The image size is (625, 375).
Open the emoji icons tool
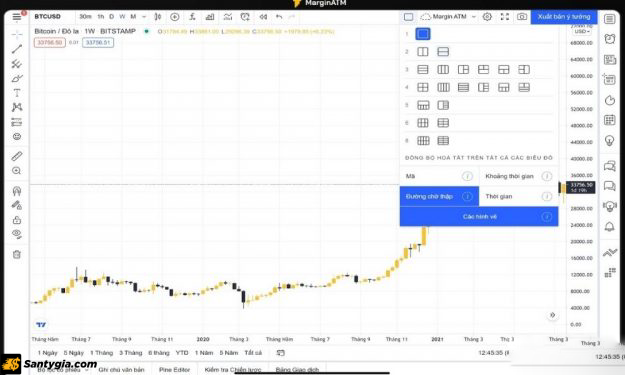17,137
